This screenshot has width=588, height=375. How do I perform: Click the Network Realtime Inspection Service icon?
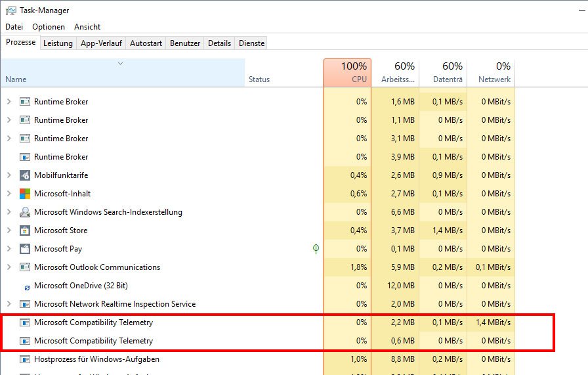point(25,304)
